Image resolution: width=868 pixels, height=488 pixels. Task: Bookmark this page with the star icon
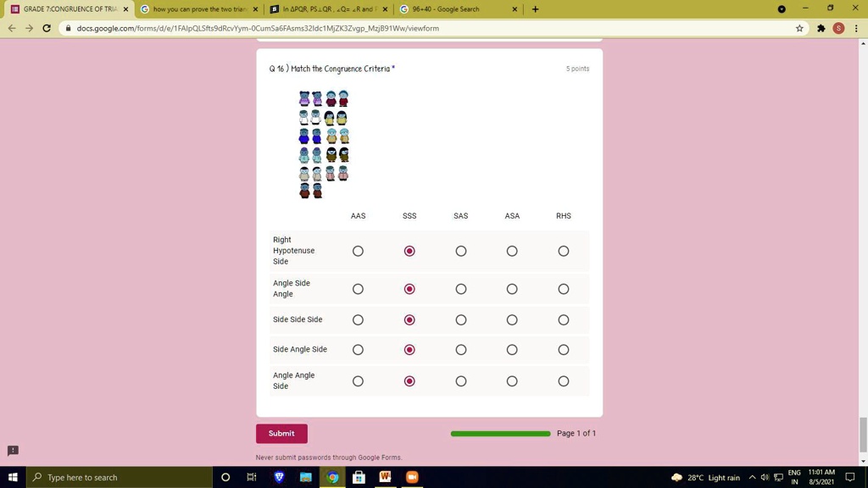pyautogui.click(x=799, y=28)
